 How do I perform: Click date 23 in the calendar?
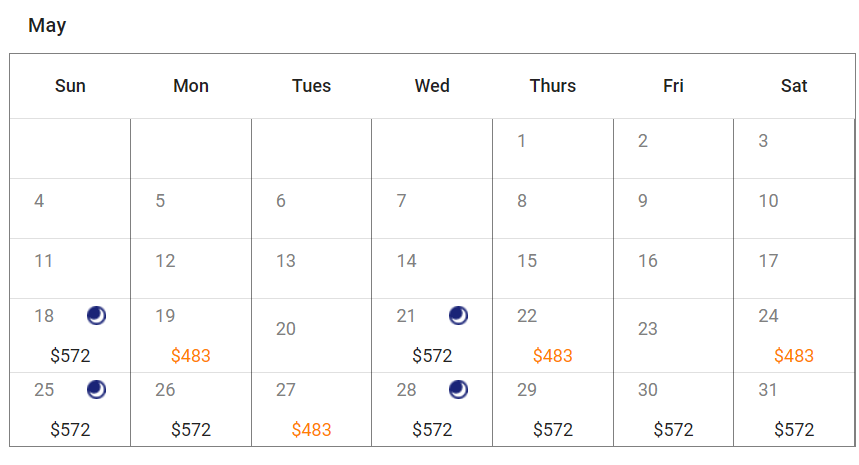point(648,329)
